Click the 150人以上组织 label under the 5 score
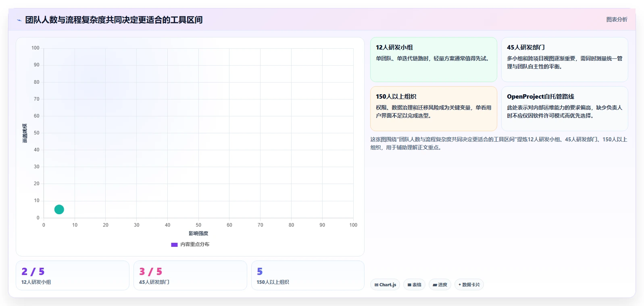Viewport: 644px width, 306px height. (x=273, y=282)
